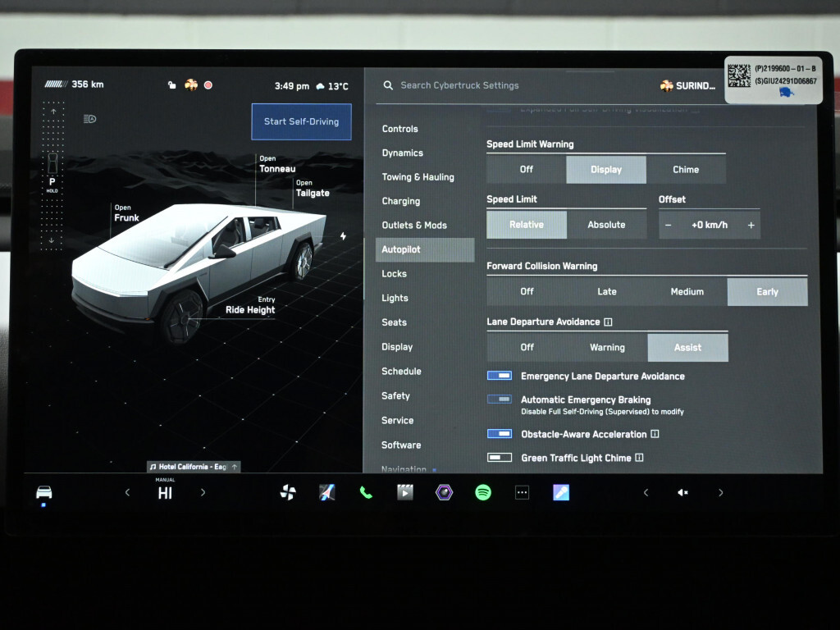
Task: Open climate fan controls
Action: click(x=288, y=492)
